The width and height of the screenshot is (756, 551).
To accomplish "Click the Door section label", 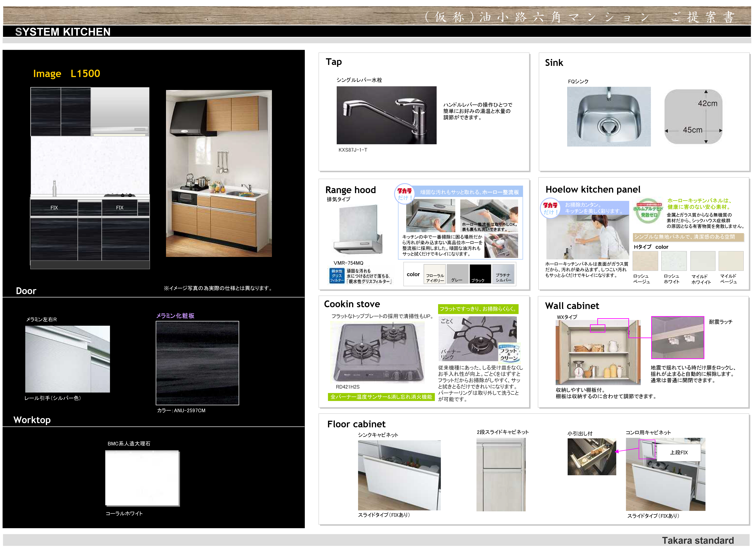I will click(26, 291).
